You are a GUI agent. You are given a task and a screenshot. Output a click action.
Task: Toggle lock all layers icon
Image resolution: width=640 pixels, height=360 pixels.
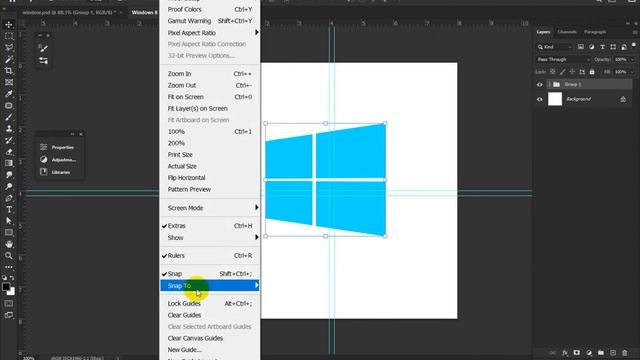592,72
